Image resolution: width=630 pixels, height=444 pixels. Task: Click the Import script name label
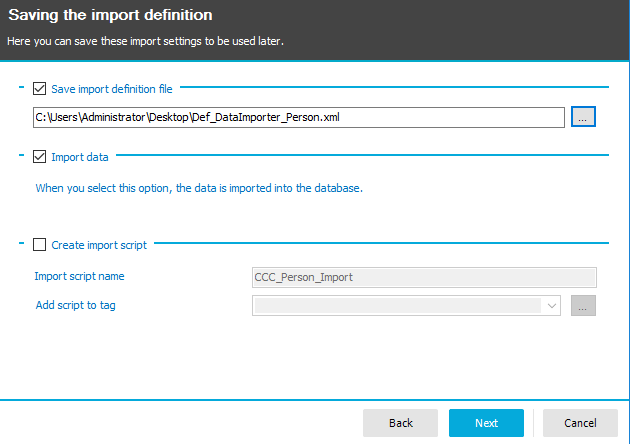click(79, 277)
